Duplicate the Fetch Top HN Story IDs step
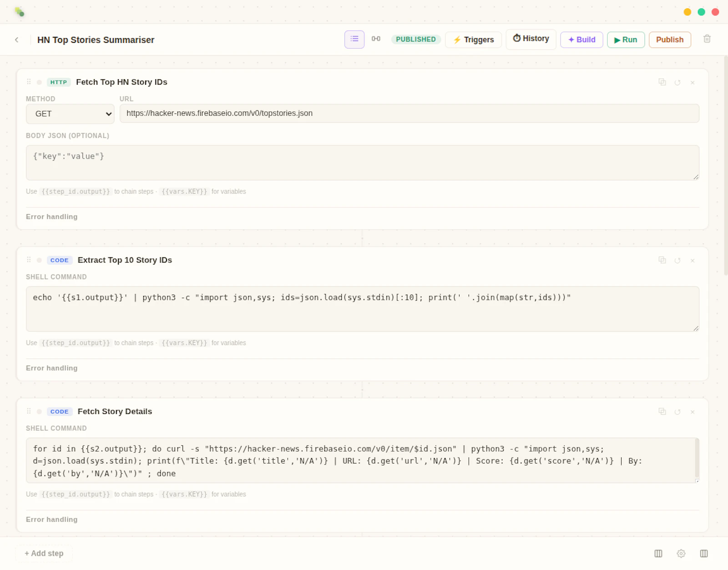This screenshot has width=728, height=570. click(x=662, y=82)
